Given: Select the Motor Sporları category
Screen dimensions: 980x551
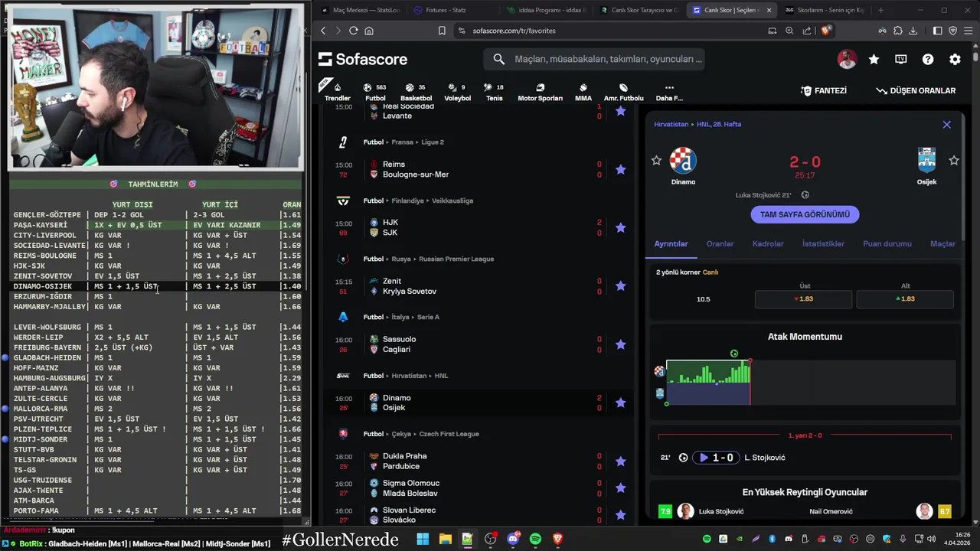Looking at the screenshot, I should [x=540, y=92].
